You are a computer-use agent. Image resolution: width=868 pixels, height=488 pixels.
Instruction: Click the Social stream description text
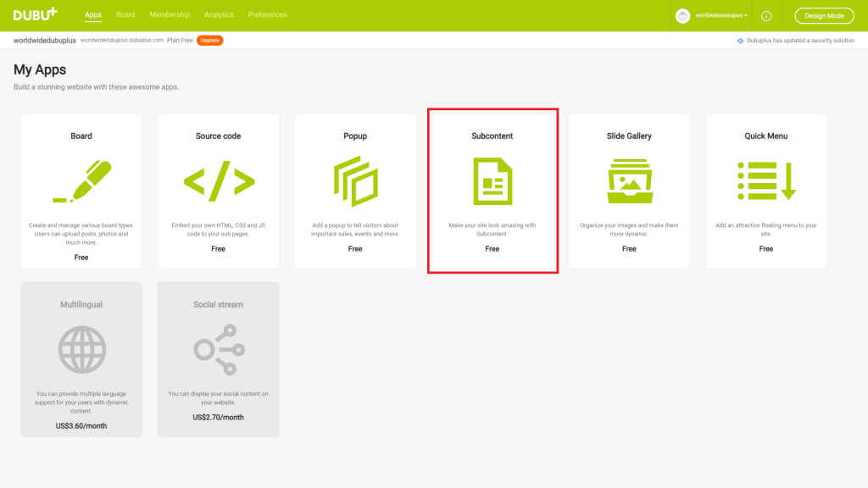tap(218, 398)
